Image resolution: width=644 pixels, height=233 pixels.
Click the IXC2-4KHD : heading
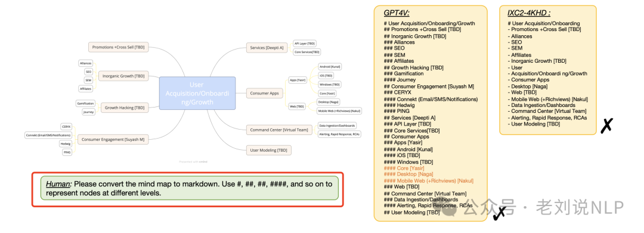click(x=529, y=13)
